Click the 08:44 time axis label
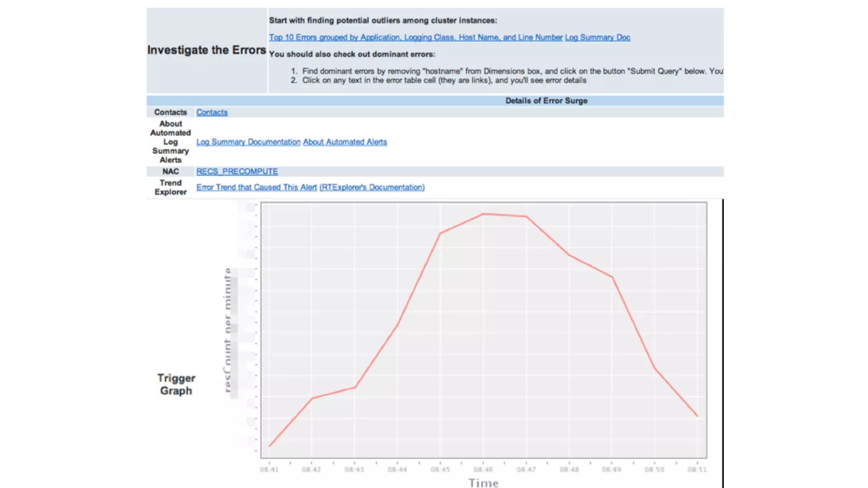 pyautogui.click(x=397, y=469)
